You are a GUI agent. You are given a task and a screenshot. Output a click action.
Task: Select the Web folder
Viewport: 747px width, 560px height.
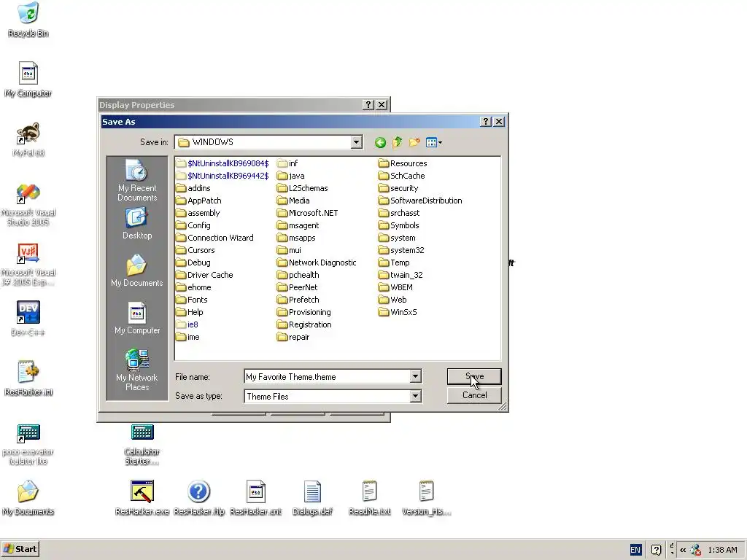pyautogui.click(x=392, y=300)
